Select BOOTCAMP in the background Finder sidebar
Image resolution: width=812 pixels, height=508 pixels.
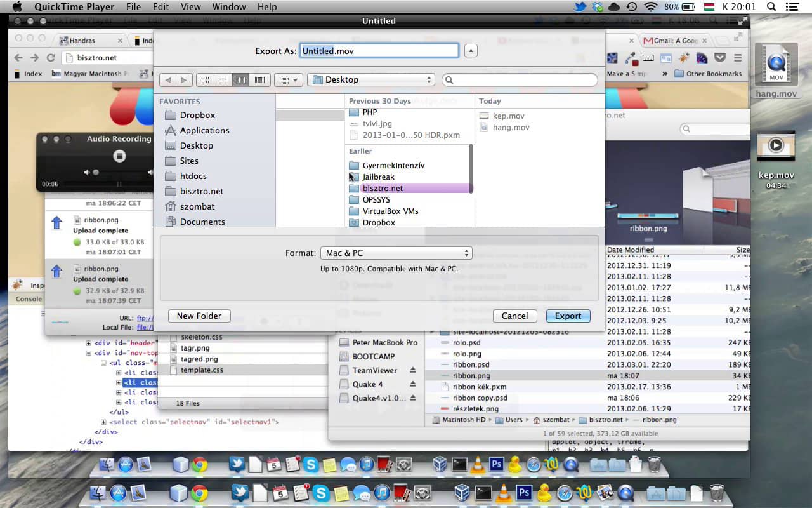pyautogui.click(x=374, y=356)
